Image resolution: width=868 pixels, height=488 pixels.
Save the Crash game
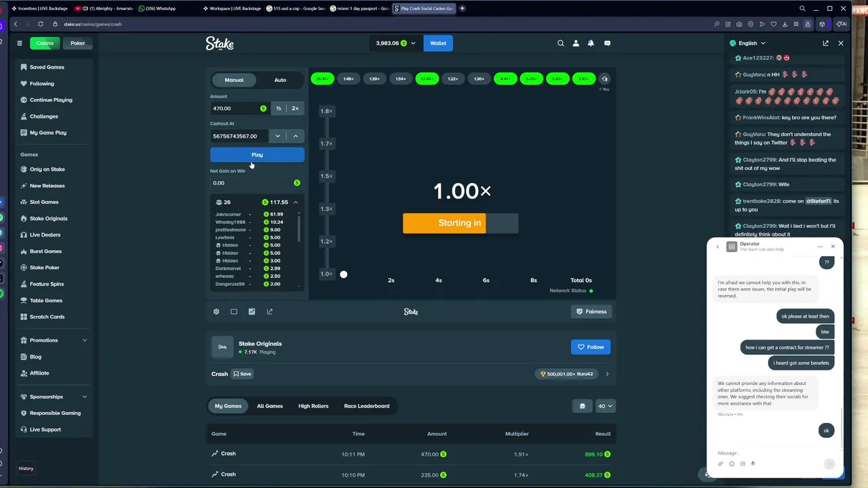(x=243, y=374)
